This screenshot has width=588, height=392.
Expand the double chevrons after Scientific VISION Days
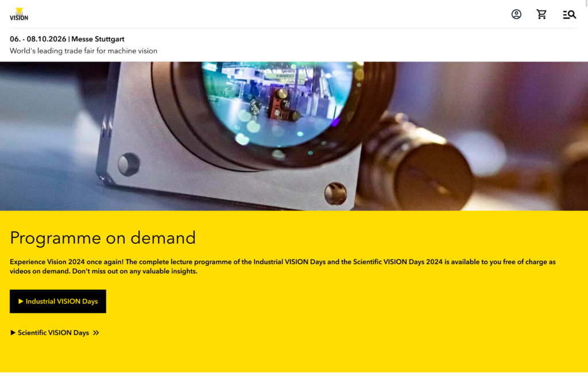pyautogui.click(x=96, y=332)
